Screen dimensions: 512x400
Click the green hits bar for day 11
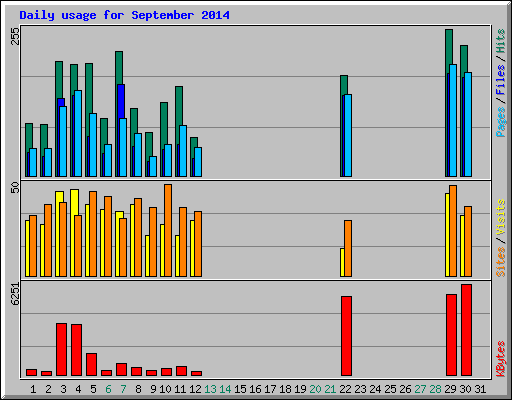179,105
